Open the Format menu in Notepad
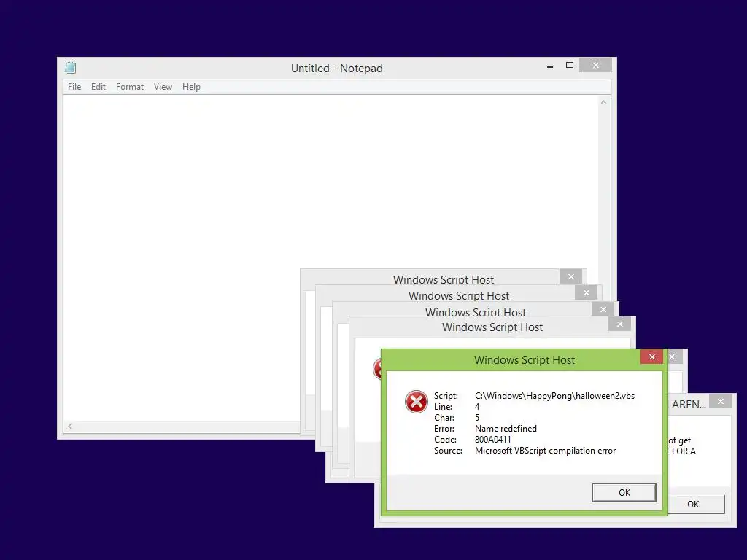The image size is (747, 560). point(130,87)
